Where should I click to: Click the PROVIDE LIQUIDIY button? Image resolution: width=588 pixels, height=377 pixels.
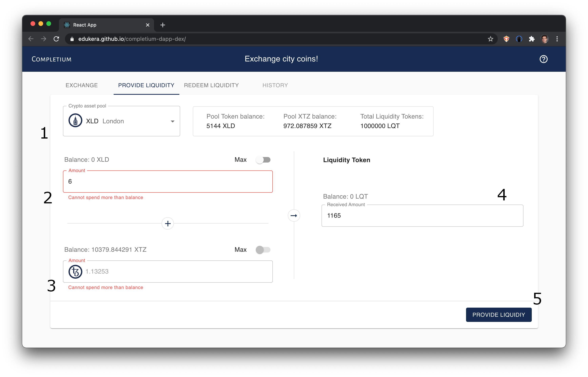pyautogui.click(x=499, y=315)
